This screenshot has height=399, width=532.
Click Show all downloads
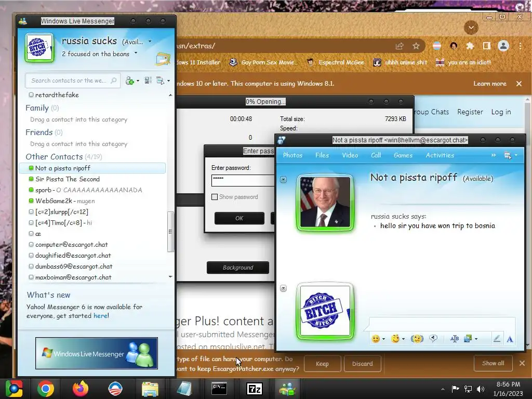[493, 363]
